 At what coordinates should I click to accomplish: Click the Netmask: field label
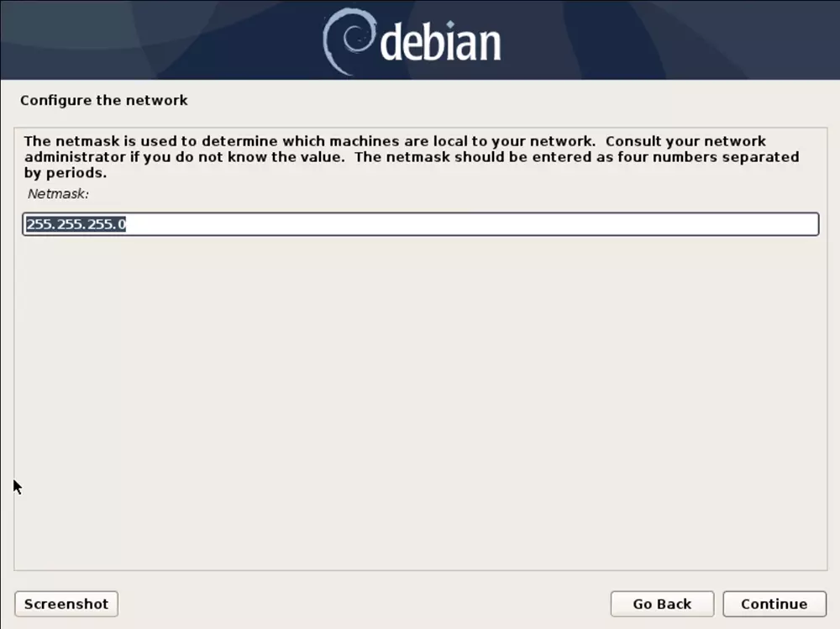pyautogui.click(x=58, y=194)
